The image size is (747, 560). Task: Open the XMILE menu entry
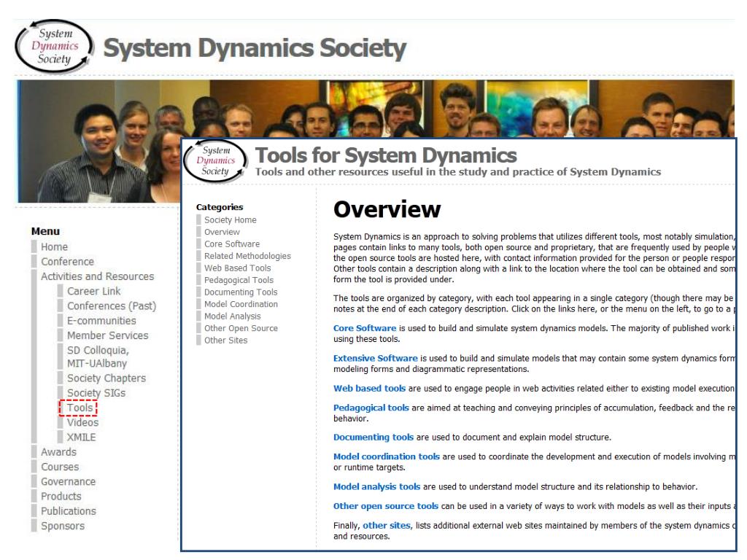click(x=81, y=437)
